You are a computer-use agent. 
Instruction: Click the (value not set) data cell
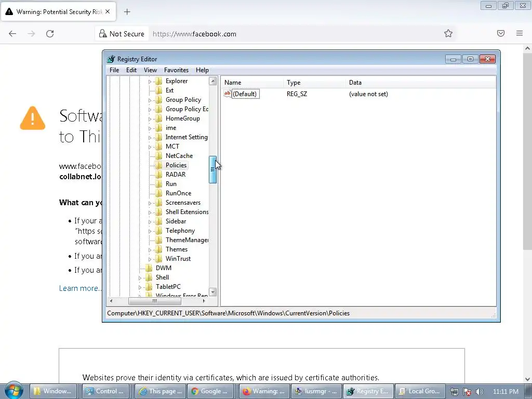(368, 94)
